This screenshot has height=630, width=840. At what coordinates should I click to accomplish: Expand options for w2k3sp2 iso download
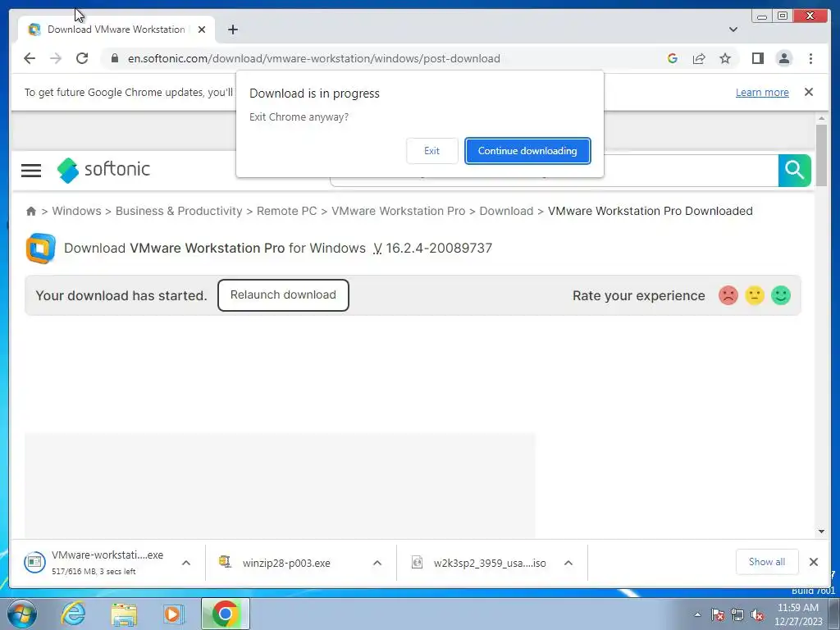[568, 563]
